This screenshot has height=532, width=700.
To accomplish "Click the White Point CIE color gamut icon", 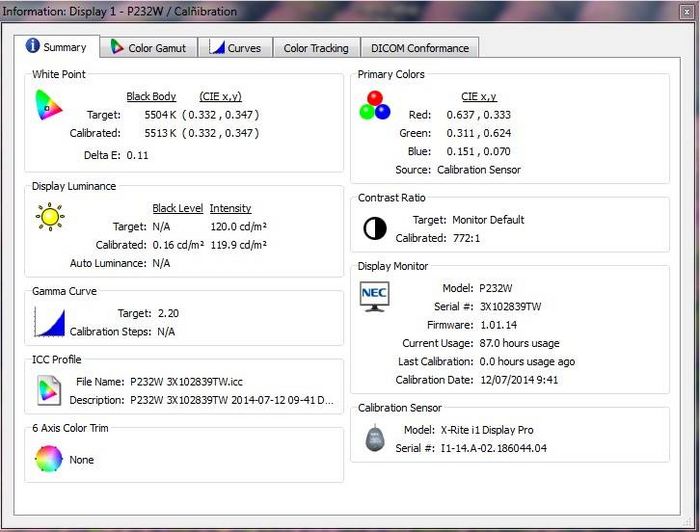I will click(48, 105).
